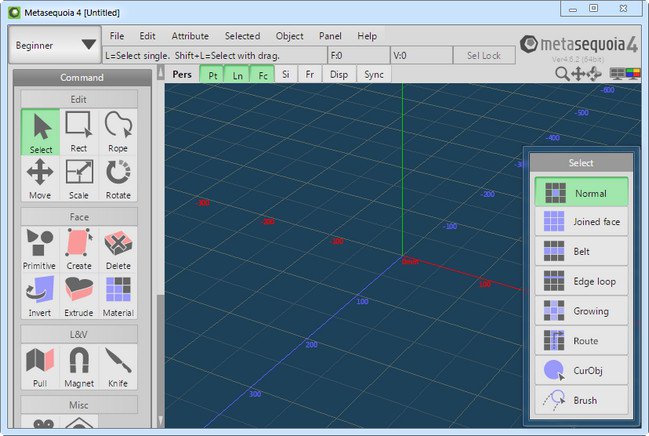Activate the Magnet tool
This screenshot has width=649, height=436.
pos(79,367)
